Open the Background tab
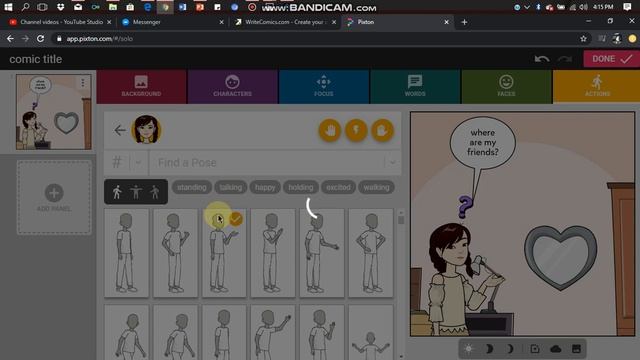 tap(141, 87)
